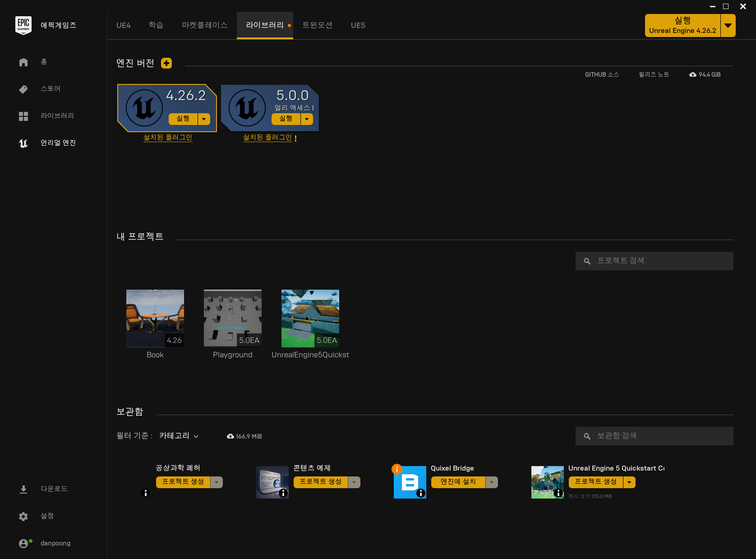Click the danpoong user avatar icon

click(x=23, y=543)
